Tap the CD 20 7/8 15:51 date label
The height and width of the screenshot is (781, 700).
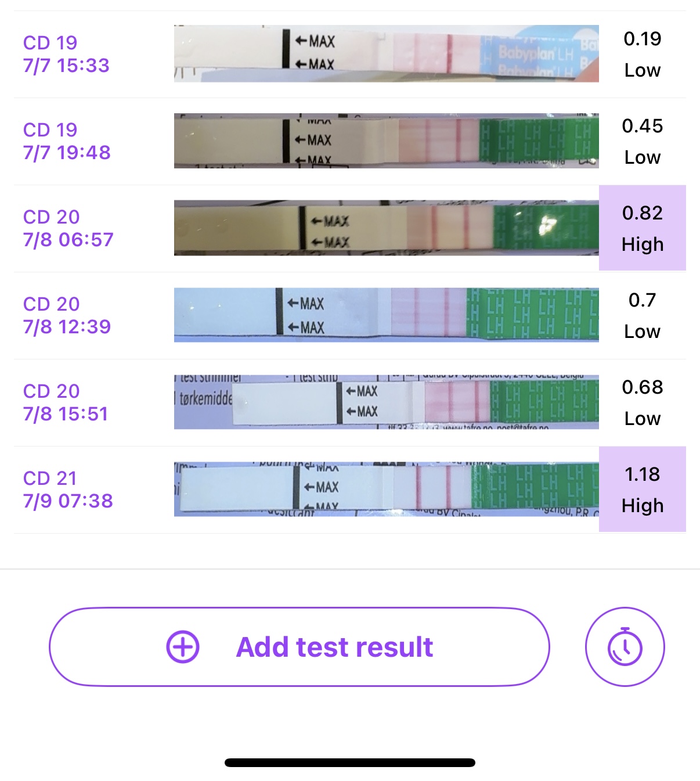66,402
